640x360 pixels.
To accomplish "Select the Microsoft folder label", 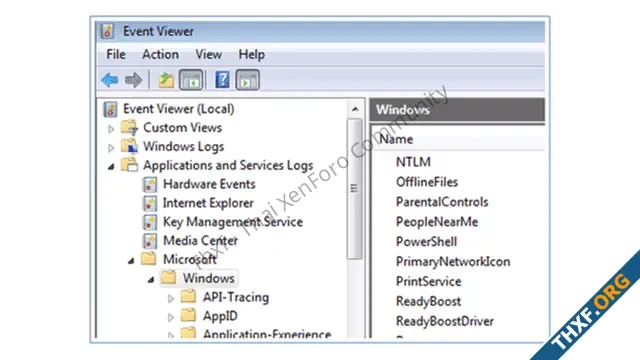I will [x=190, y=259].
